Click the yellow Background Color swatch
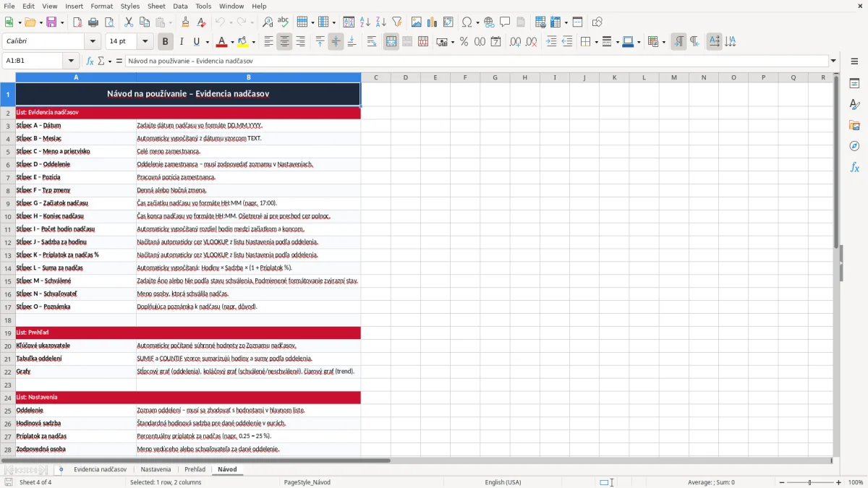868x488 pixels. pos(243,42)
